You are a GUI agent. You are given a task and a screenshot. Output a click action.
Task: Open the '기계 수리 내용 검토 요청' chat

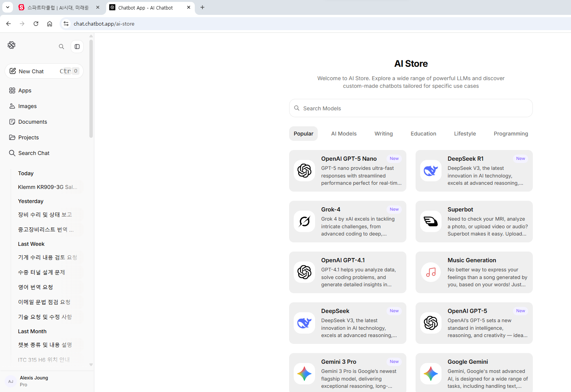pos(49,257)
